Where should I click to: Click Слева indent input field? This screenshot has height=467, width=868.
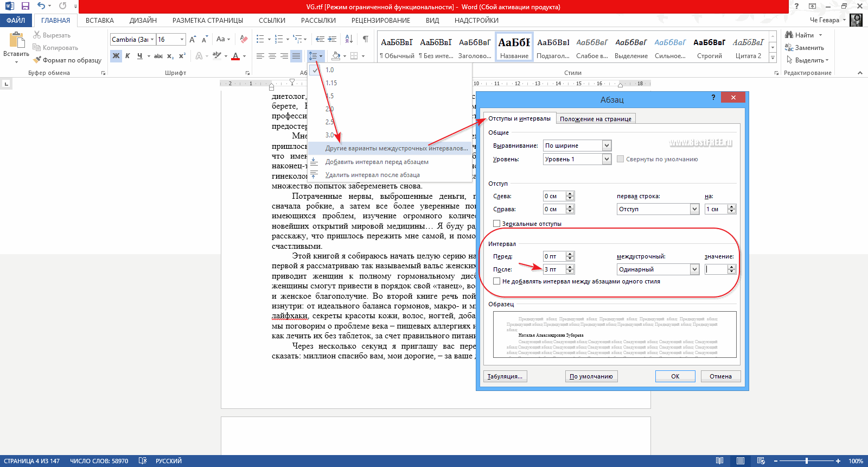pos(554,196)
